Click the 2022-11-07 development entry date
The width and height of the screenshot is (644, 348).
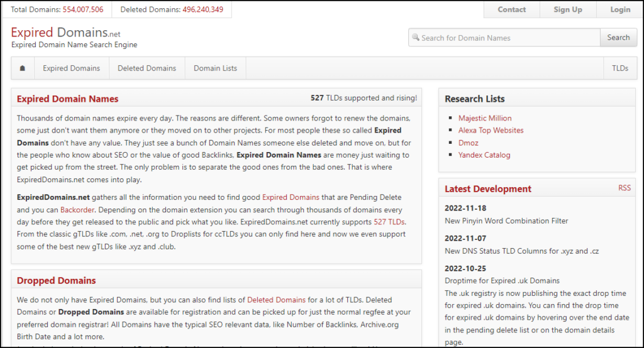tap(465, 239)
